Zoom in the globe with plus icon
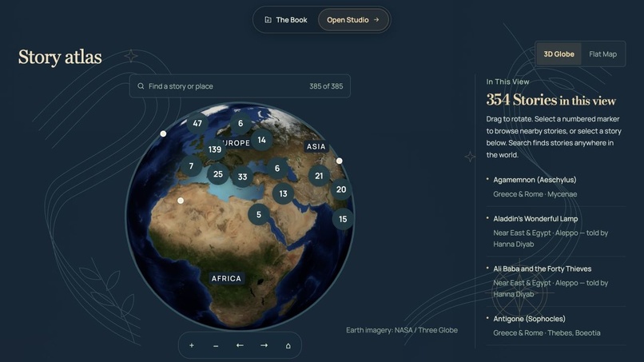 click(192, 345)
